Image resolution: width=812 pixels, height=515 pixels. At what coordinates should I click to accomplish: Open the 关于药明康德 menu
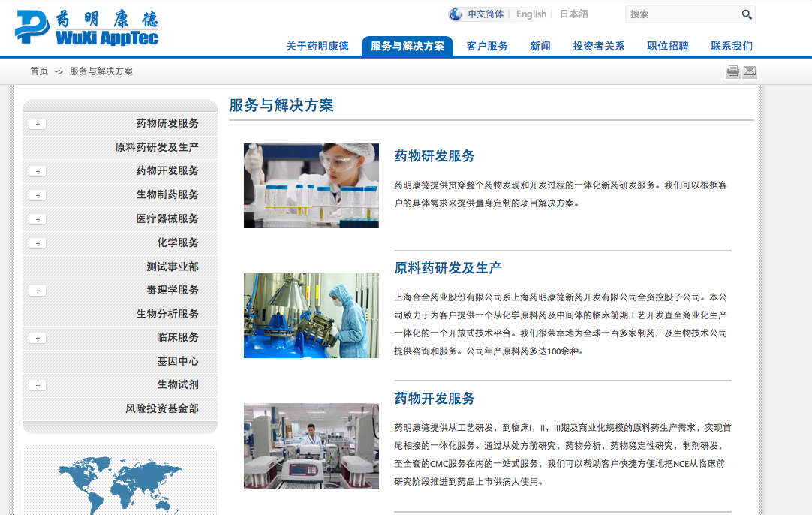pos(317,46)
